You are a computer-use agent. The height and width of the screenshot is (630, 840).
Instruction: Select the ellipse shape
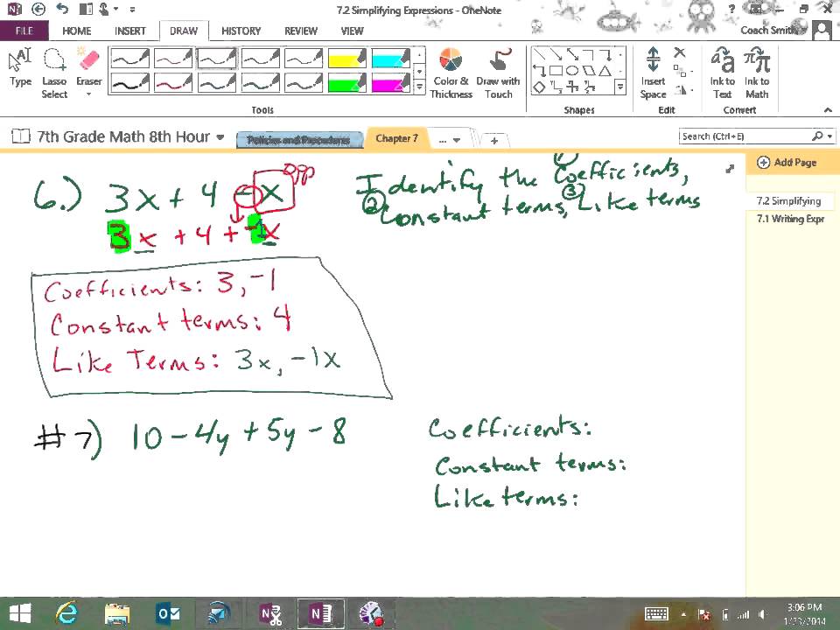tap(572, 70)
